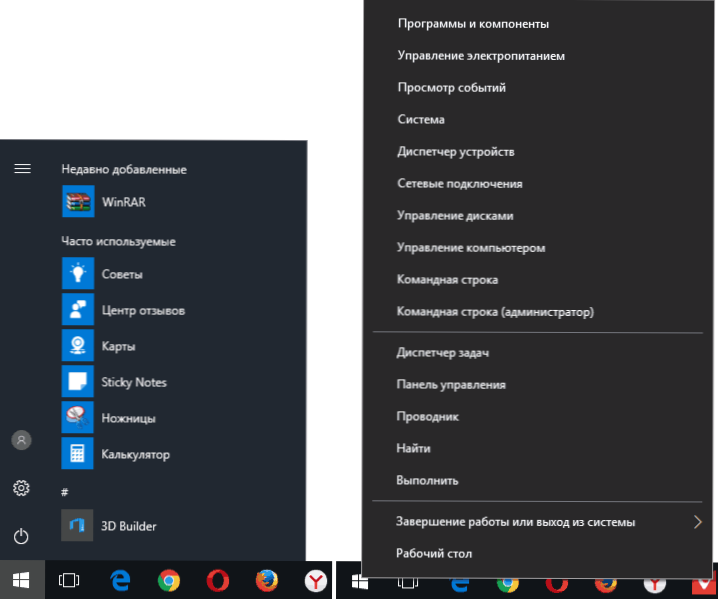Launch Диспетчер задач
This screenshot has width=718, height=599.
(x=443, y=353)
